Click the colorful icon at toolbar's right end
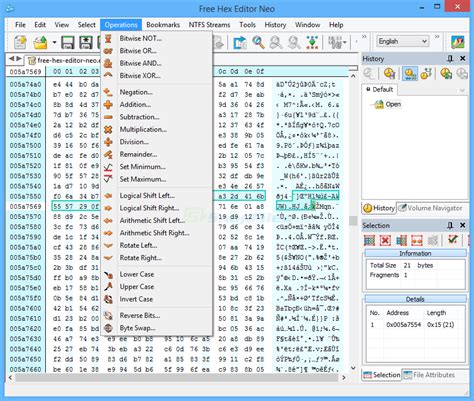This screenshot has height=401, width=474. [x=458, y=42]
